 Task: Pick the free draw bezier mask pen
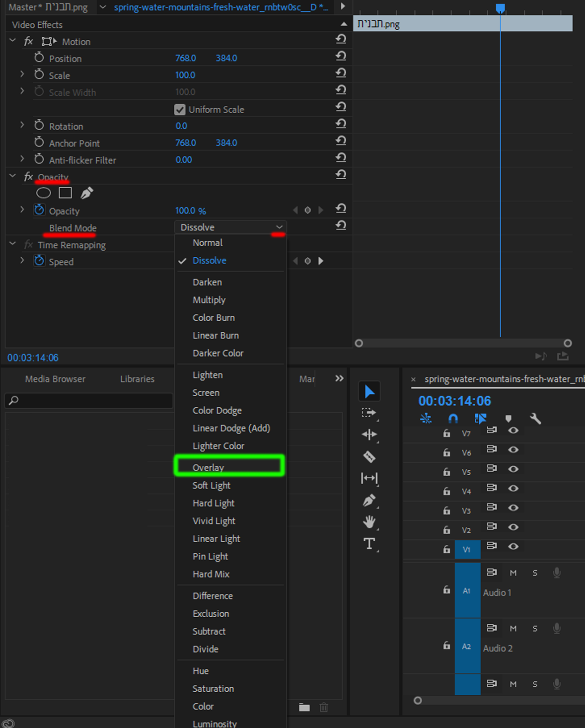(x=87, y=193)
